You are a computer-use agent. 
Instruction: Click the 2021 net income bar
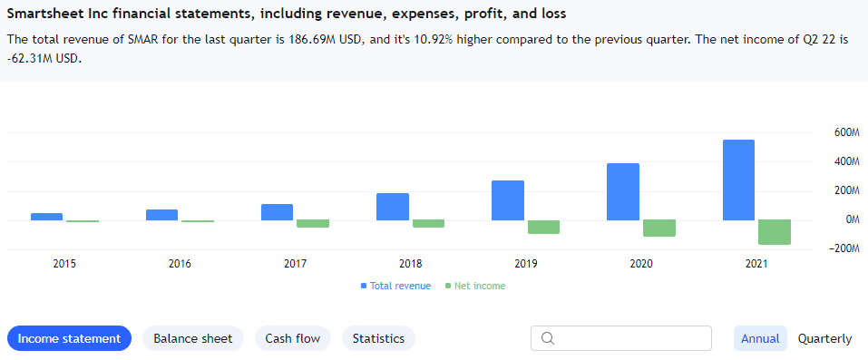[x=775, y=232]
